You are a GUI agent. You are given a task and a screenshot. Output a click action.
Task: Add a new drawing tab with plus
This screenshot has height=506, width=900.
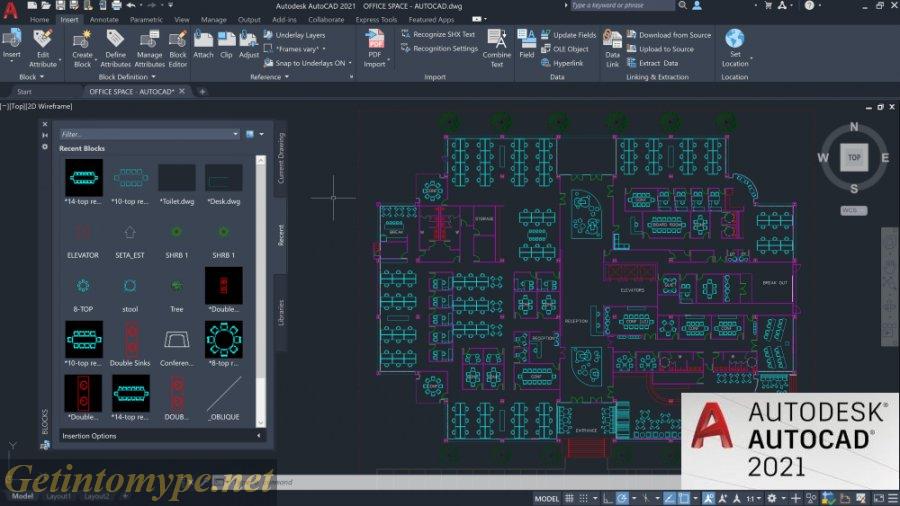202,91
